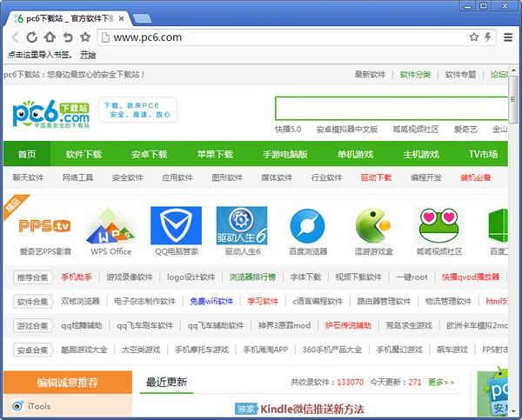Open 免费wifi软件 link
This screenshot has width=522, height=420.
211,301
